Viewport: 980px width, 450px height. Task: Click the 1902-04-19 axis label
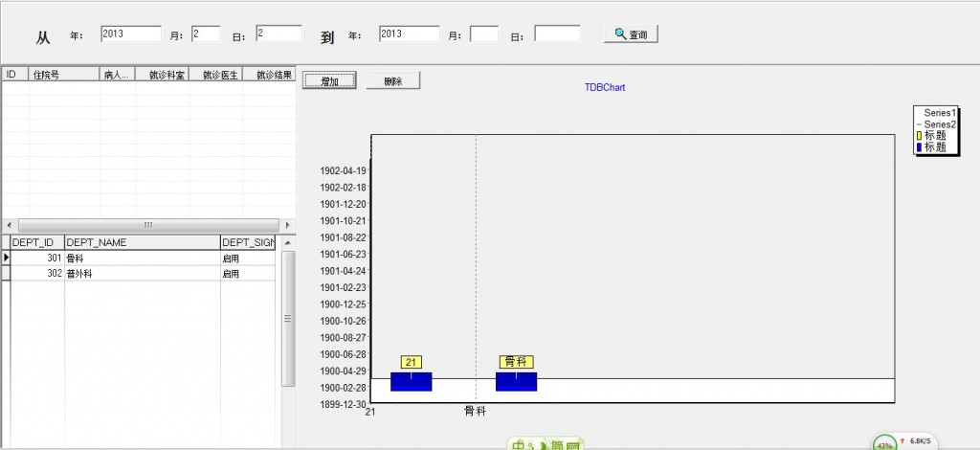click(x=344, y=170)
